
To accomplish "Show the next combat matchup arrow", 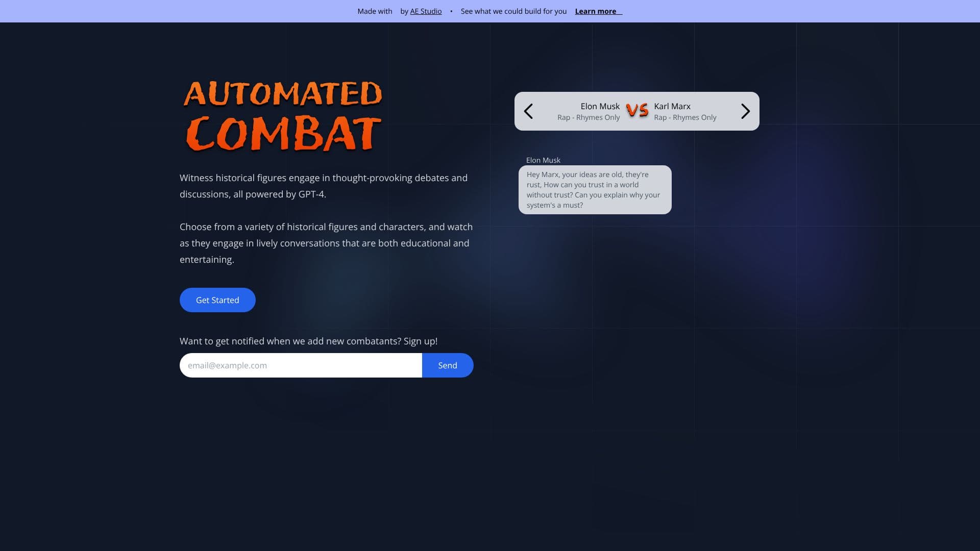I will click(x=746, y=111).
